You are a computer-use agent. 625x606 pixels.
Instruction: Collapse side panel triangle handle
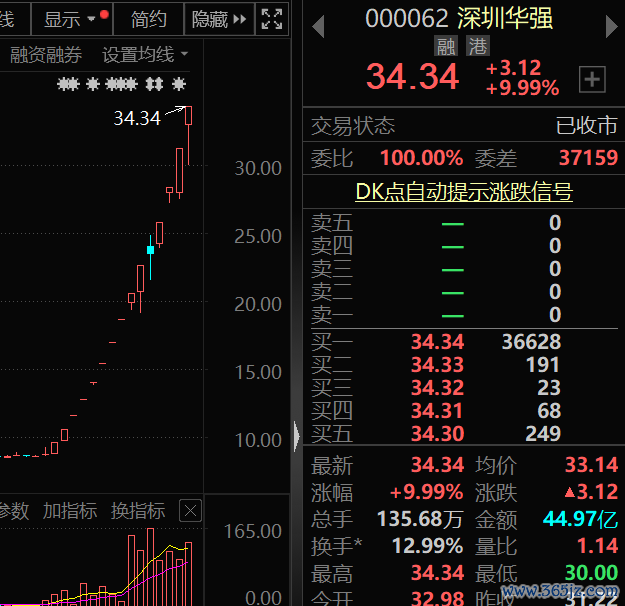(x=297, y=436)
